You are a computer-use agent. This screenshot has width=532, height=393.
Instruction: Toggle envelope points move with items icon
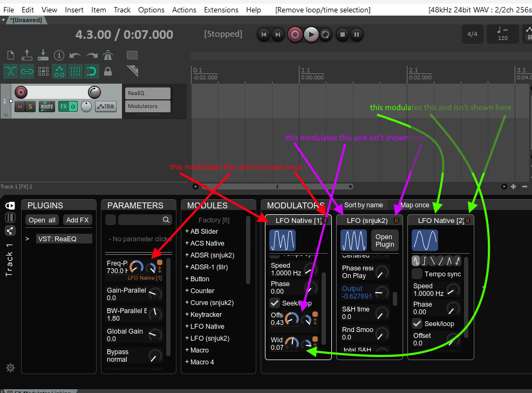[x=59, y=71]
